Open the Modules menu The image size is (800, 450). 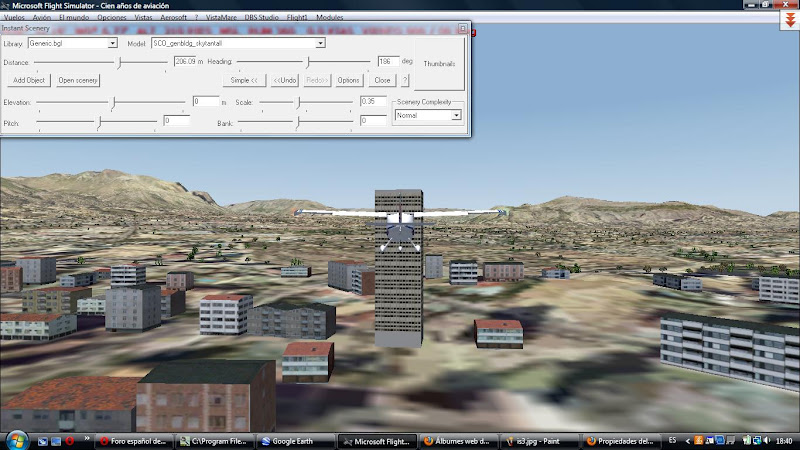tap(330, 17)
